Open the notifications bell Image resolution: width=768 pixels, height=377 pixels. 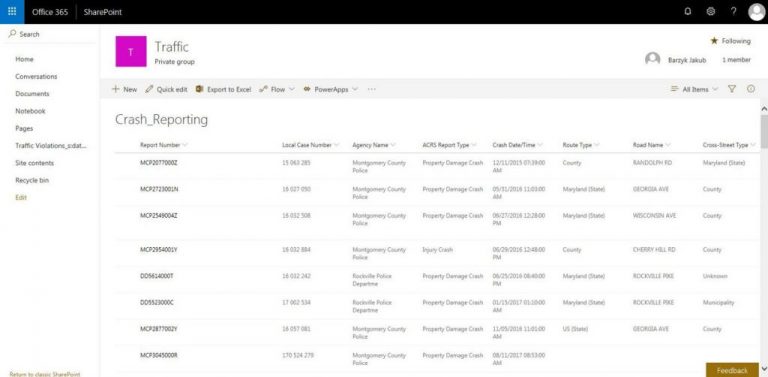coord(688,12)
